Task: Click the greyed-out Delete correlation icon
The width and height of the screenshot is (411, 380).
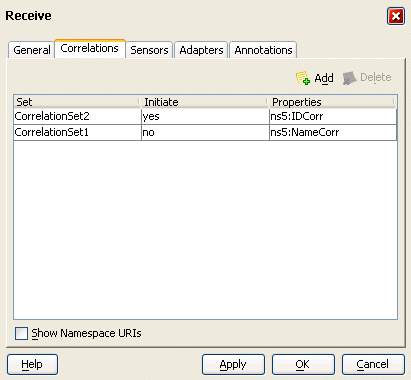Action: pos(349,78)
